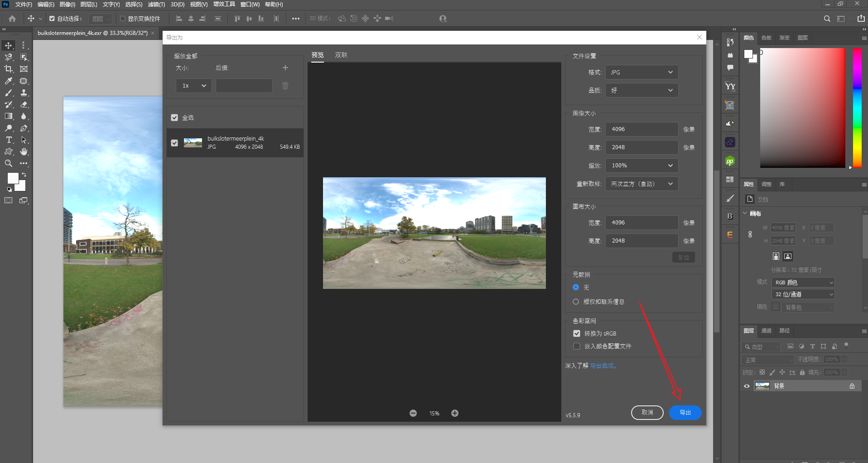Image resolution: width=868 pixels, height=463 pixels.
Task: Toggle Convert to sRGB checkbox
Action: 577,333
